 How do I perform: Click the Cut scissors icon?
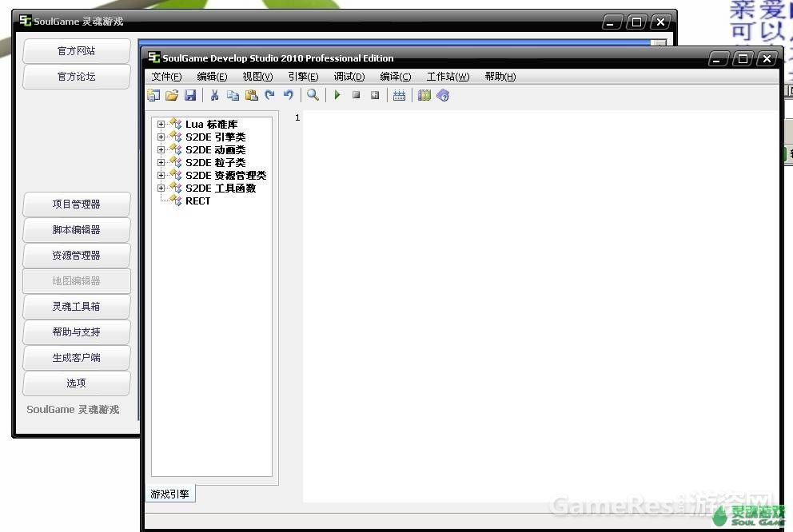(214, 96)
